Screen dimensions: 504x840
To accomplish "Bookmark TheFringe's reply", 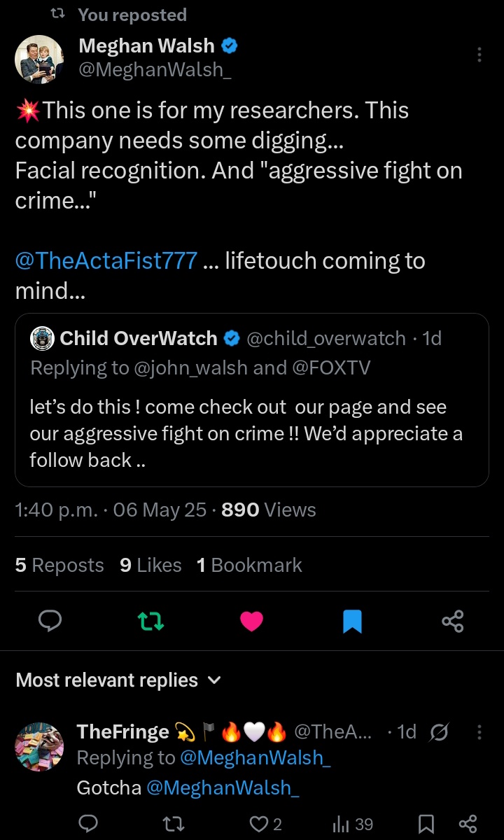I will 426,824.
